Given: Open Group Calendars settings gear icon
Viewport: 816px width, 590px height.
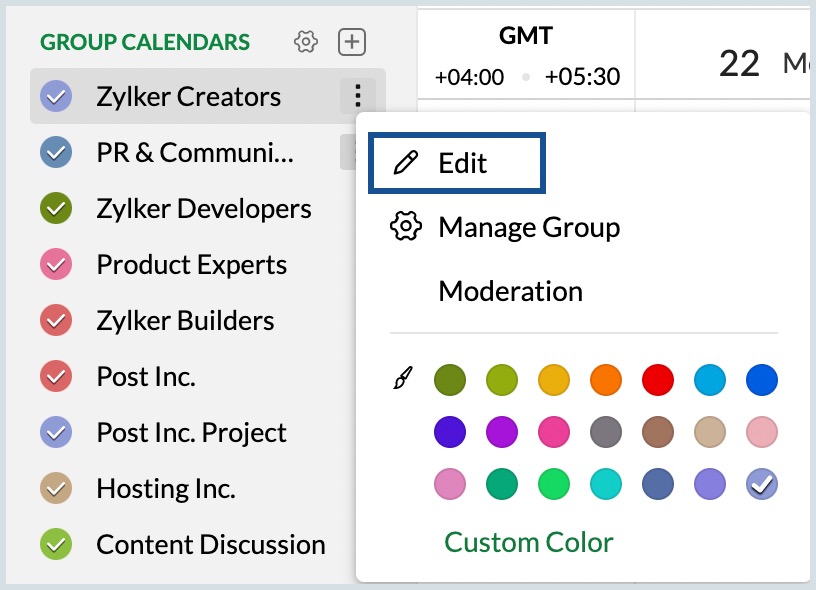Looking at the screenshot, I should [306, 42].
